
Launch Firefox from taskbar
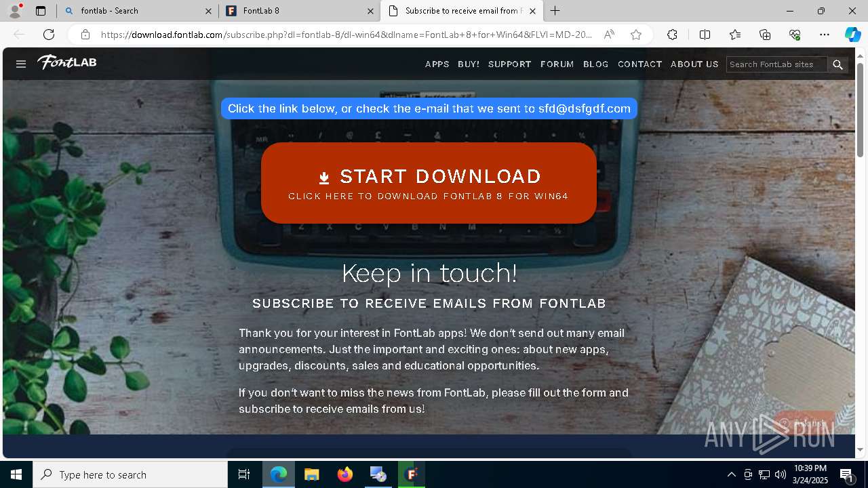345,474
